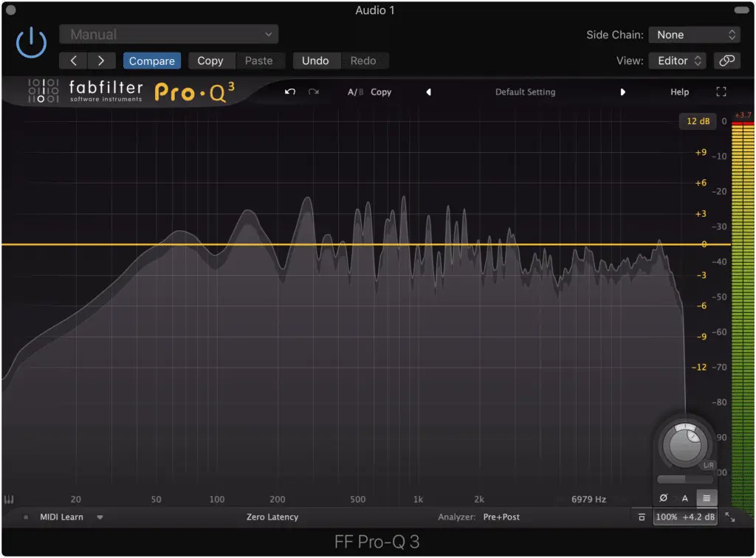756x558 pixels.
Task: Toggle the plugin power bypass button
Action: click(x=31, y=42)
